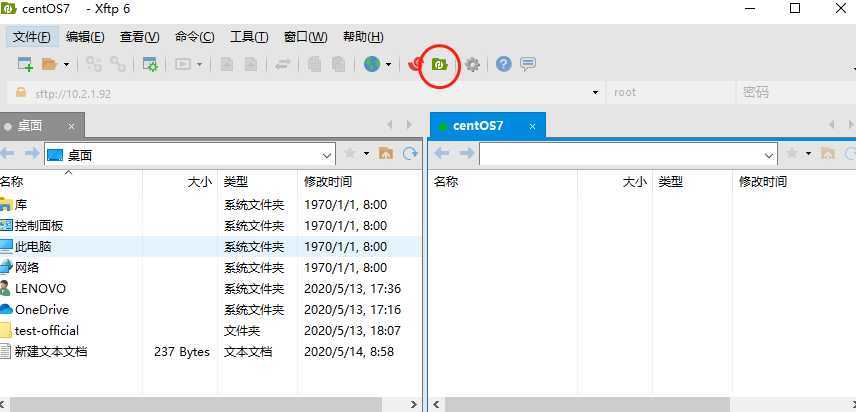Sort remote files by 名称 column

pyautogui.click(x=503, y=182)
